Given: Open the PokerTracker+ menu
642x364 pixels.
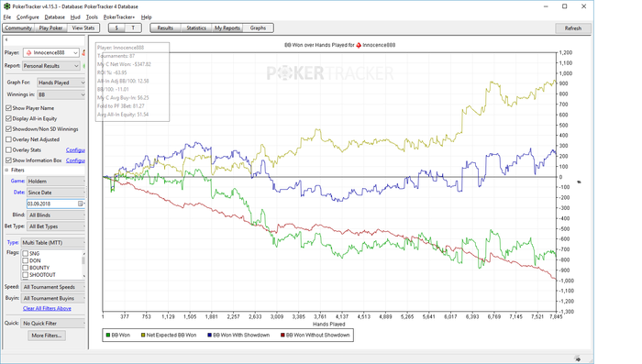Looking at the screenshot, I should (119, 17).
